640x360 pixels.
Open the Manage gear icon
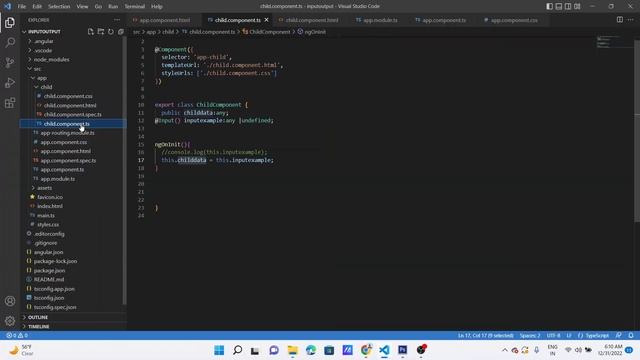click(10, 321)
